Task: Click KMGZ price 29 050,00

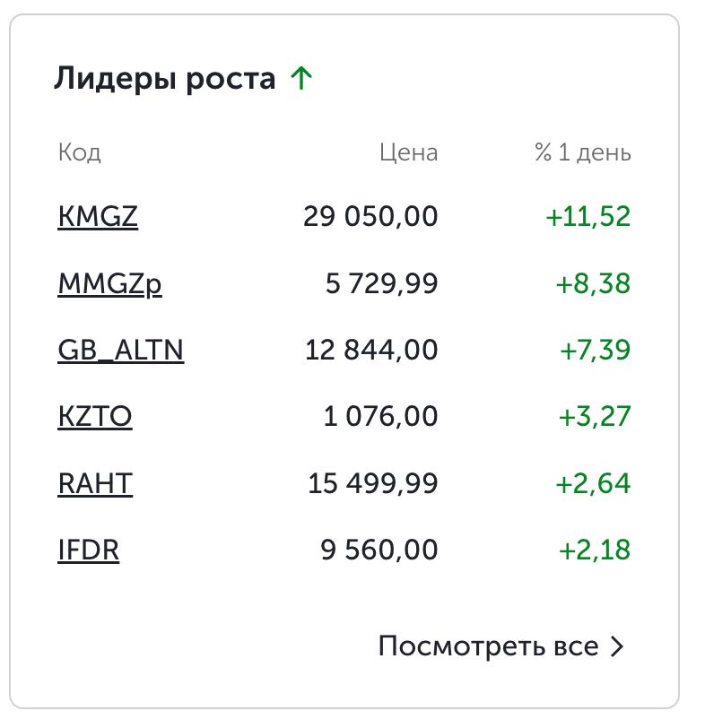Action: click(x=370, y=217)
